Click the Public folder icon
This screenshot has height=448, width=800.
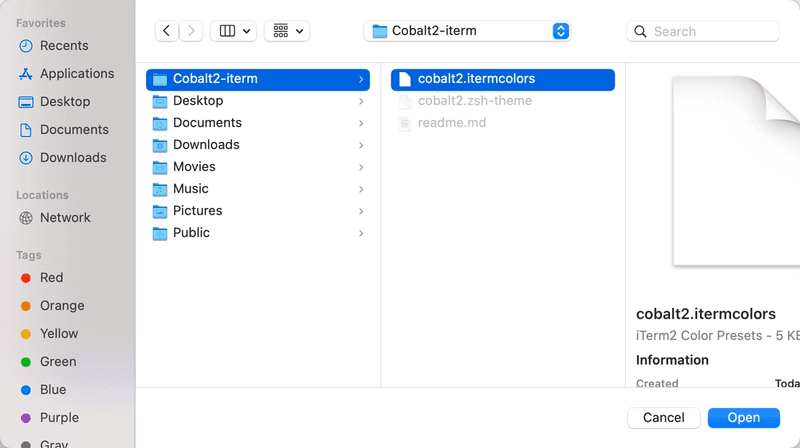click(160, 233)
